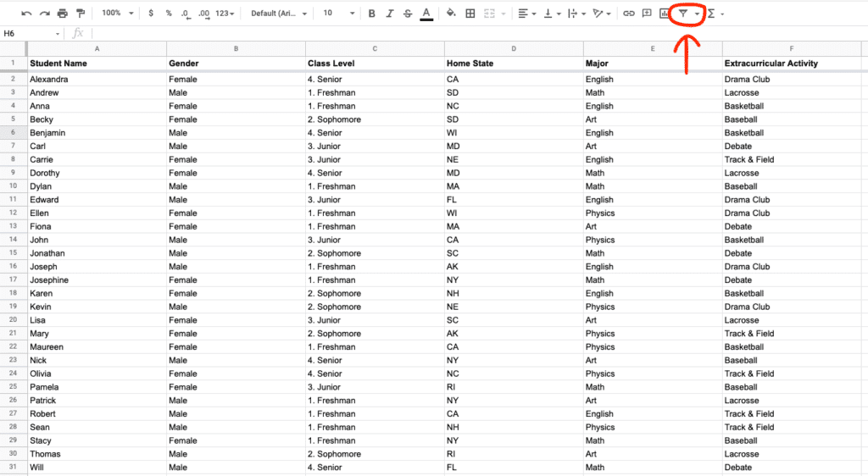This screenshot has width=868, height=476.
Task: Select Will's Debate activity cell
Action: pos(792,468)
